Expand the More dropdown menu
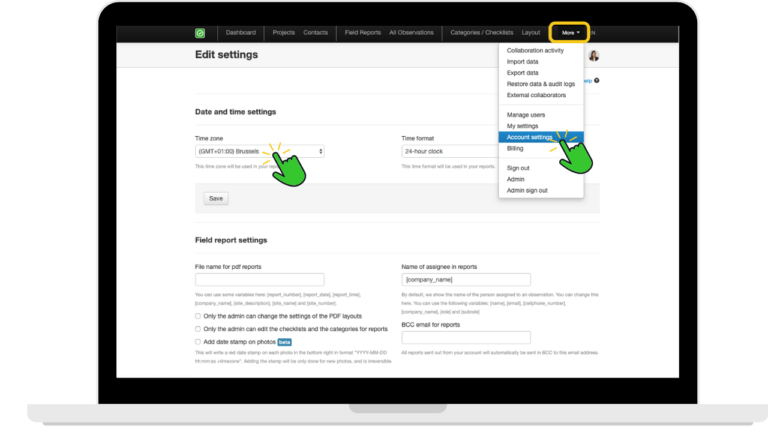 [570, 33]
